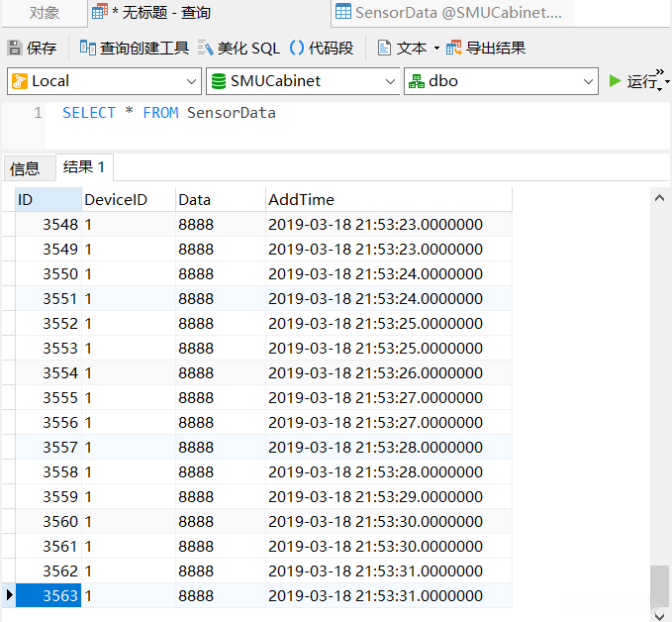Click the row selector beside row 3548
This screenshot has width=672, height=622.
pyautogui.click(x=9, y=225)
